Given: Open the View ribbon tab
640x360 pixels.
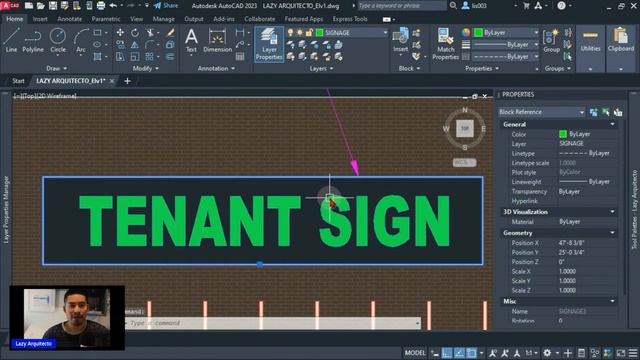Looking at the screenshot, I should tap(136, 19).
